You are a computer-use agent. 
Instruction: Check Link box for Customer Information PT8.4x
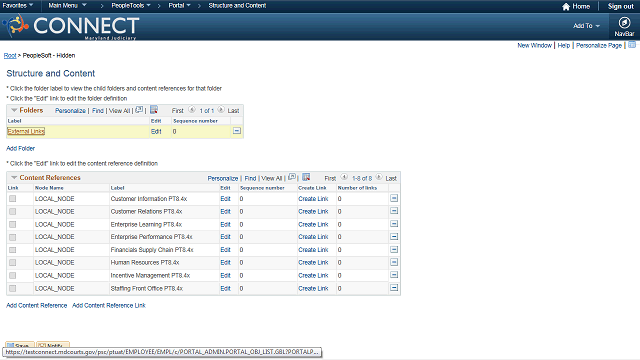coord(13,199)
